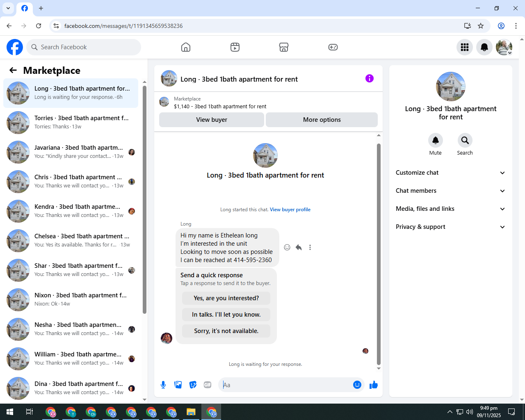The height and width of the screenshot is (420, 525).
Task: Send quick reply "In talks. I'll let you know."
Action: coord(226,315)
